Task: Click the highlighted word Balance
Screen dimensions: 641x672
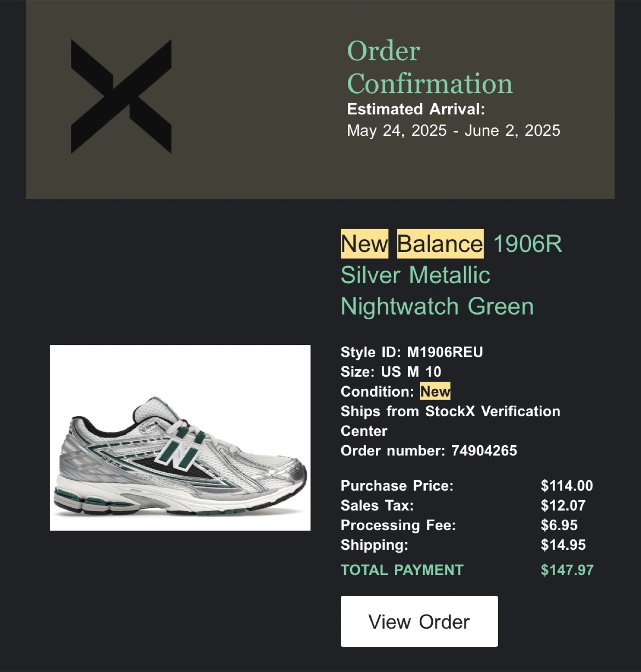Action: point(440,244)
